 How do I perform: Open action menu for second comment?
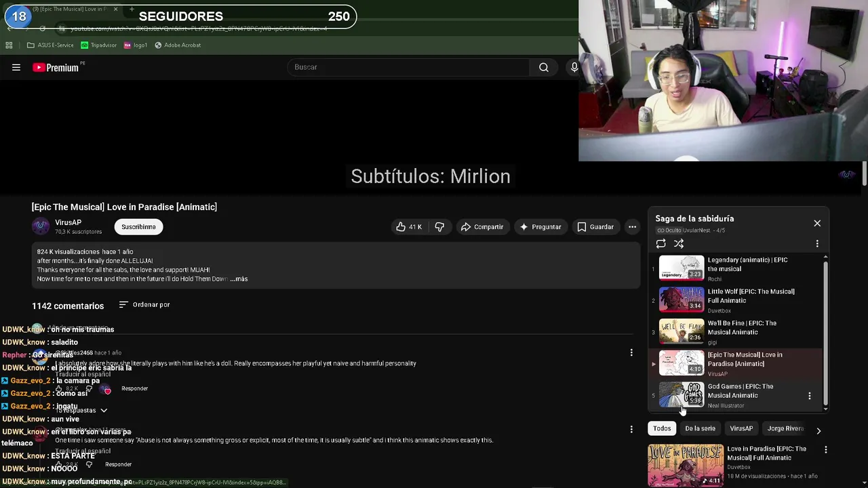631,429
